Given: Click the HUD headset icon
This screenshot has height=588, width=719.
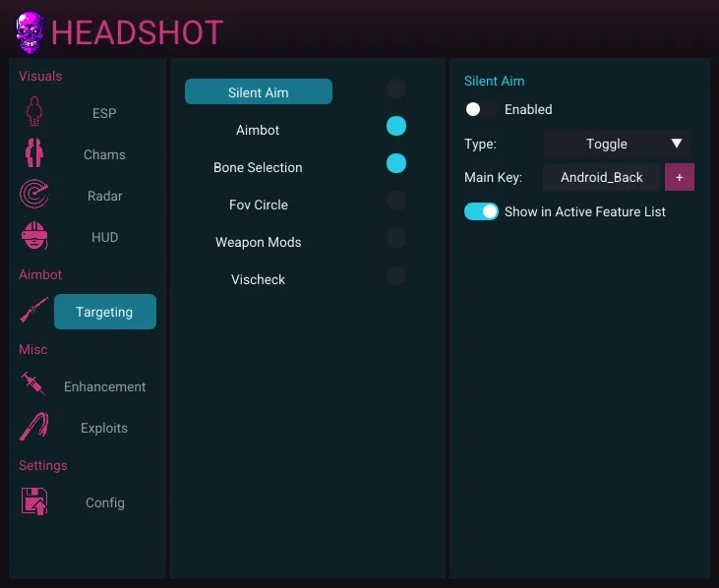Looking at the screenshot, I should (x=34, y=237).
